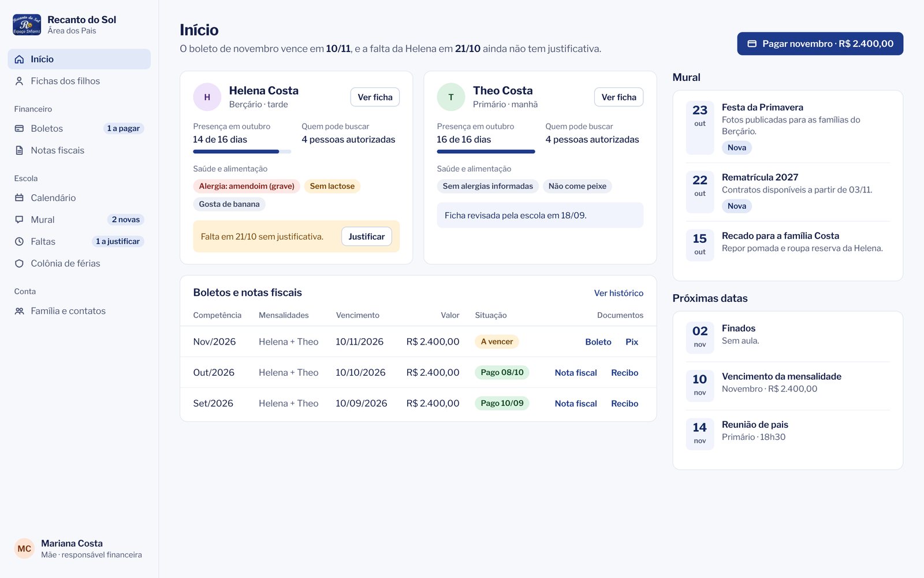924x578 pixels.
Task: Open Colônia de férias menu item
Action: point(79,264)
